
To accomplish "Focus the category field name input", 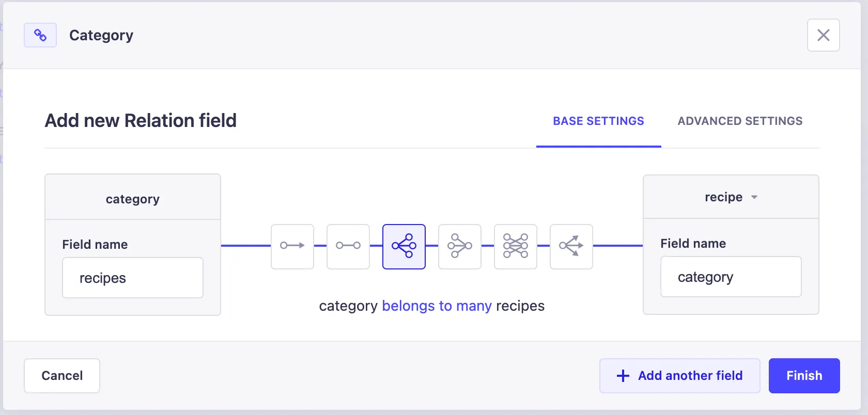I will (731, 277).
